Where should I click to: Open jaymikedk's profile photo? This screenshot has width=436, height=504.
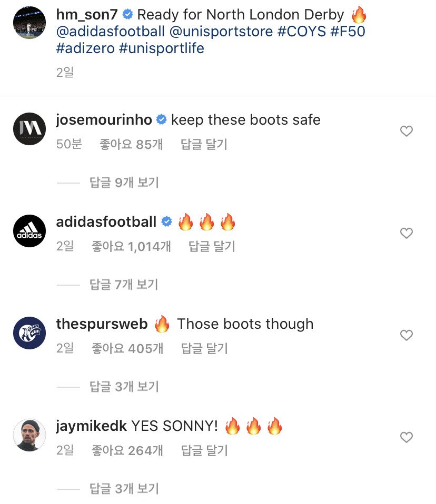pyautogui.click(x=29, y=435)
